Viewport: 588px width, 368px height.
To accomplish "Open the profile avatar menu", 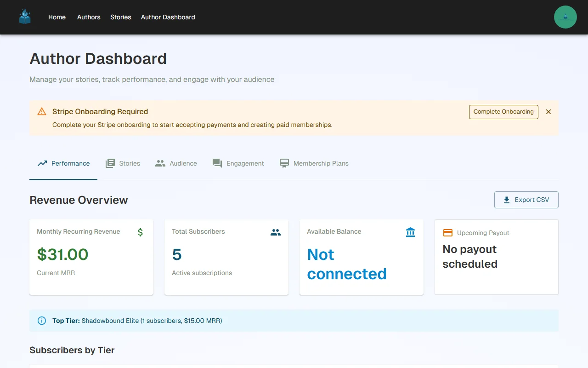I will [x=565, y=17].
